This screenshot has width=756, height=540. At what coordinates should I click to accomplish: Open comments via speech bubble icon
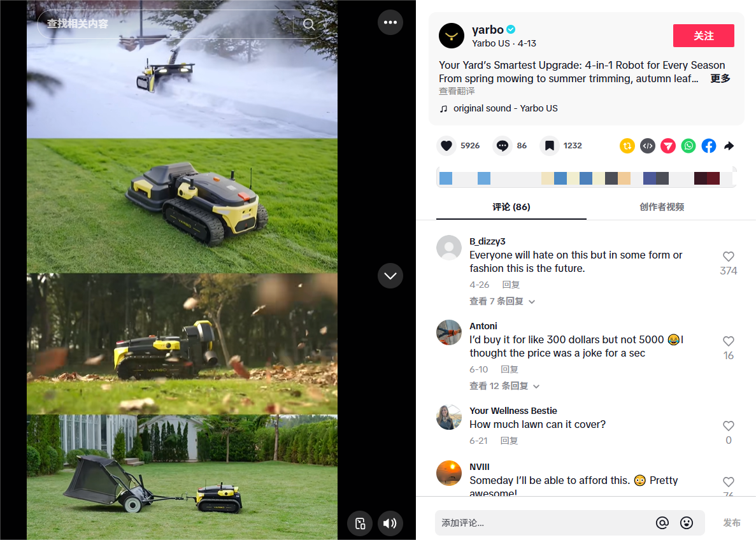pos(503,146)
